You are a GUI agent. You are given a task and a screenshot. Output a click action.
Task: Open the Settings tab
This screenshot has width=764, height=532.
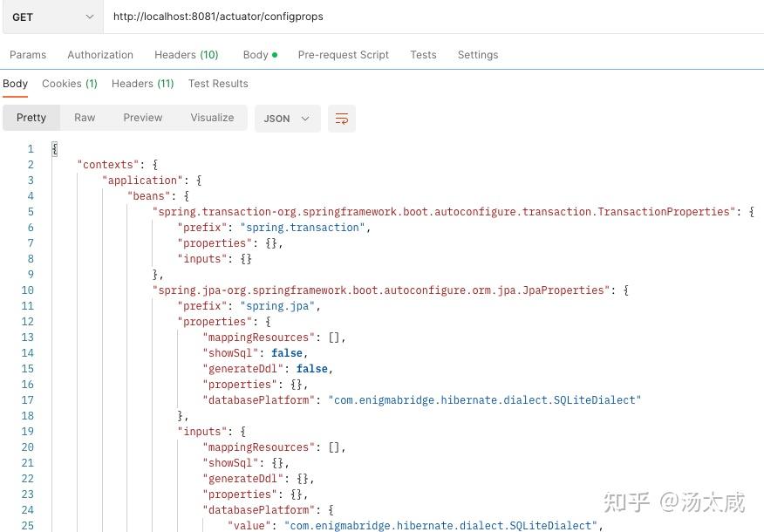(478, 55)
